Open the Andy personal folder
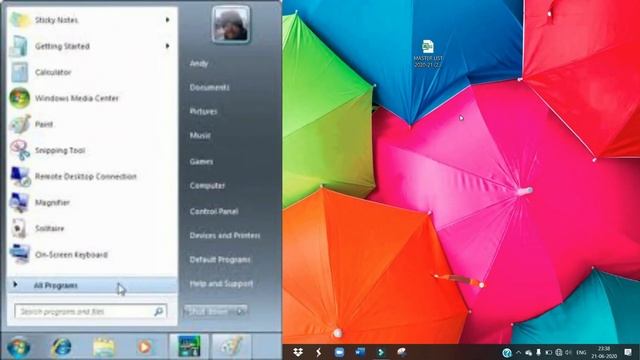This screenshot has width=640, height=360. click(199, 64)
